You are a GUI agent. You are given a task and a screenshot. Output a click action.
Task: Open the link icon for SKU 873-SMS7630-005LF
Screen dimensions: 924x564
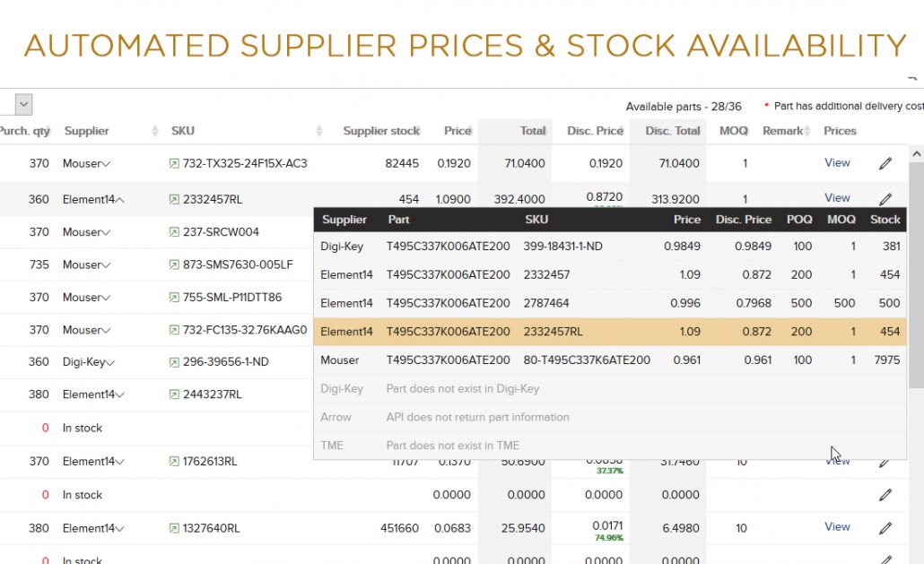point(173,265)
